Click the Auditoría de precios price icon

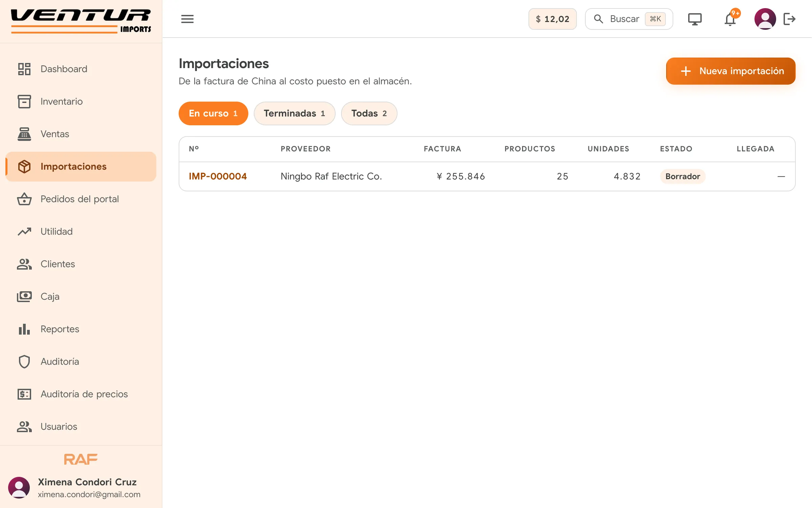[x=24, y=394]
